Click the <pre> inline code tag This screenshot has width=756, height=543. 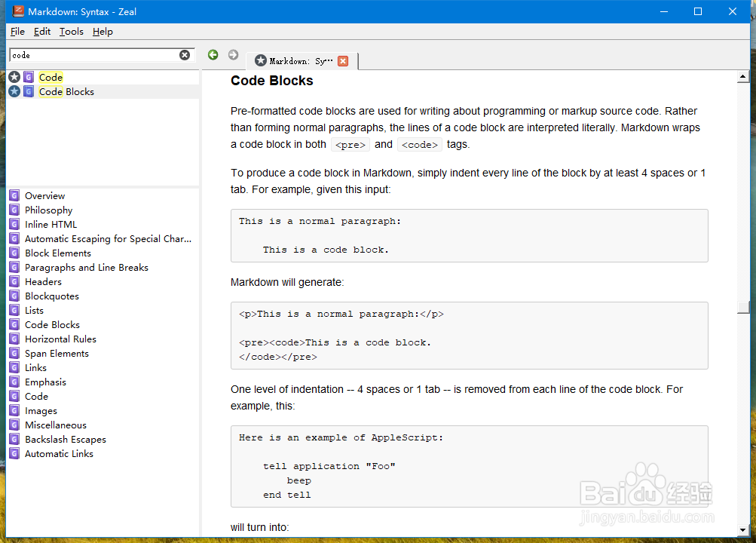tap(350, 145)
